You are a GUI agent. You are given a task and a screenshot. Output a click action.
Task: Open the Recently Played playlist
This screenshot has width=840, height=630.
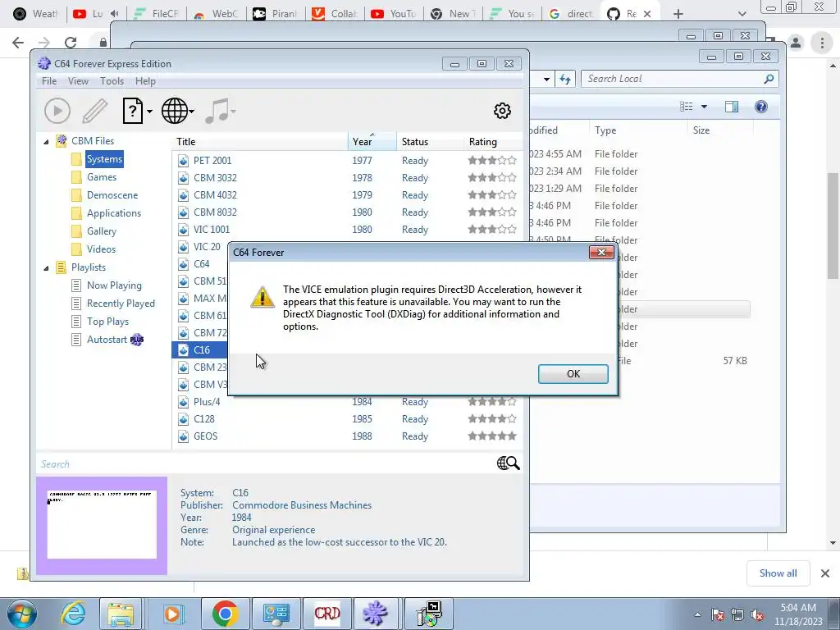tap(121, 304)
